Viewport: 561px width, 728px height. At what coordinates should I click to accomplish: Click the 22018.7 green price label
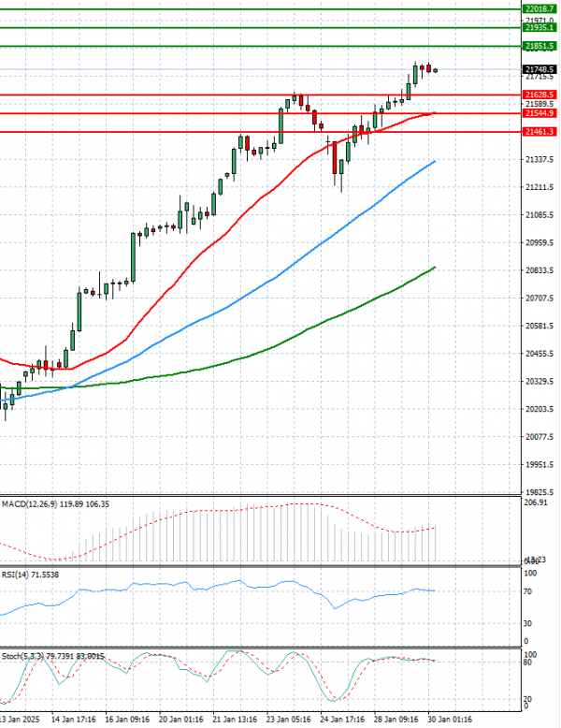click(539, 8)
